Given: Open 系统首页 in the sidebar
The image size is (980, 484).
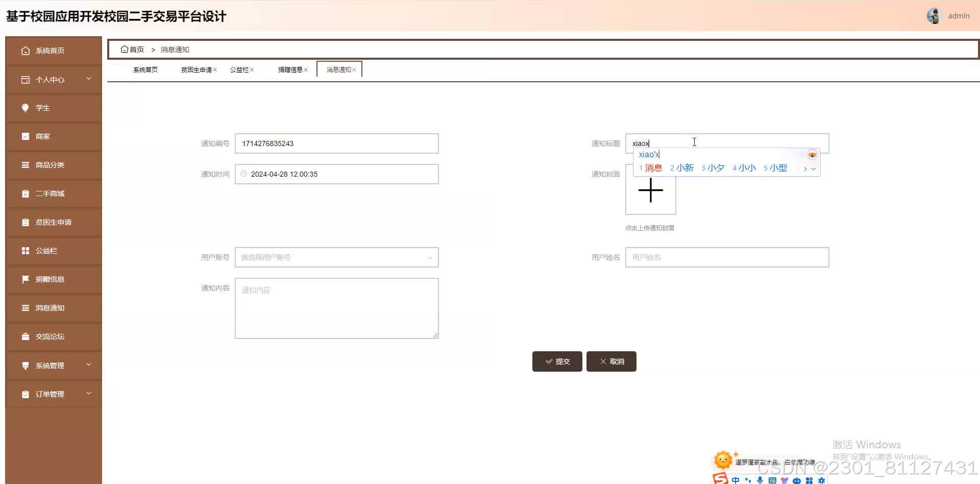Looking at the screenshot, I should [54, 51].
